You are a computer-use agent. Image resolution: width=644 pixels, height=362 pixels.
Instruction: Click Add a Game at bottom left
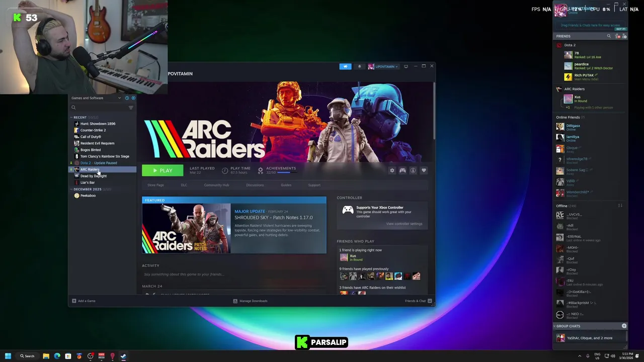pyautogui.click(x=84, y=301)
